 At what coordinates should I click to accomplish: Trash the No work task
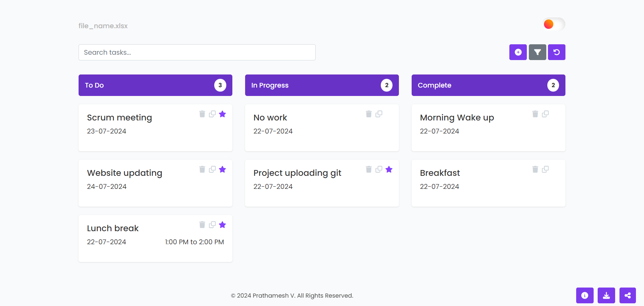(x=369, y=114)
